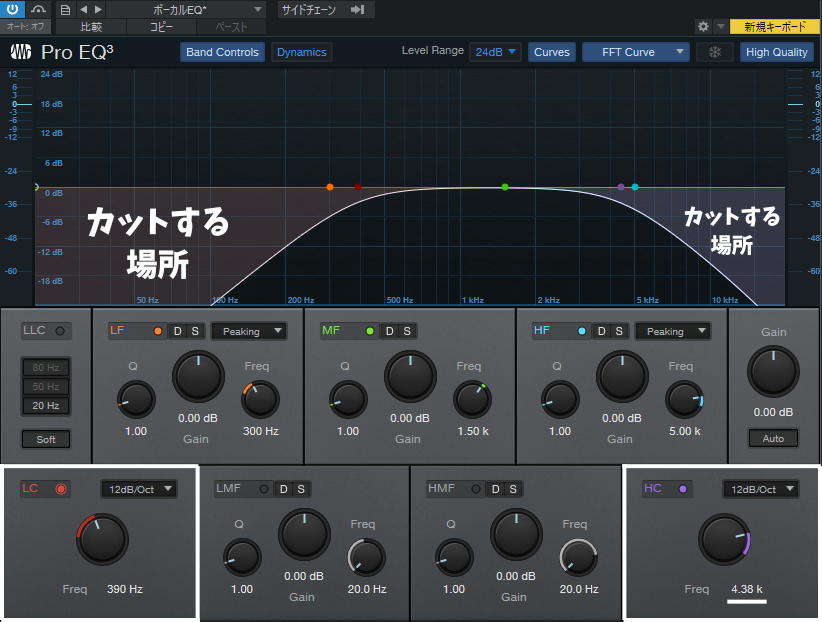
Task: Click the MF band S solo button
Action: point(407,331)
